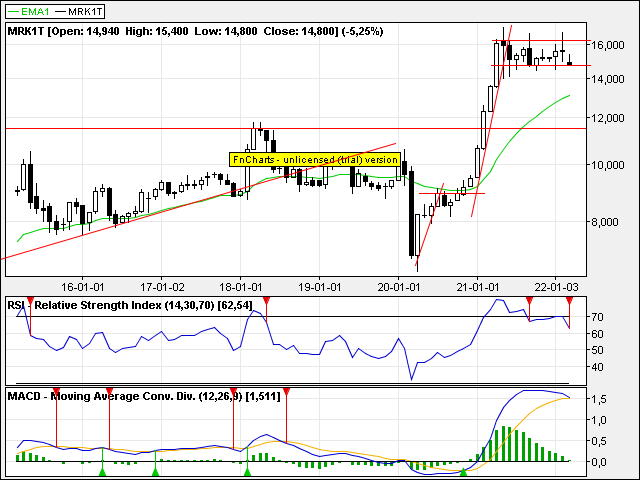Click the 10,000 price axis label
The width and height of the screenshot is (640, 480).
pos(608,165)
